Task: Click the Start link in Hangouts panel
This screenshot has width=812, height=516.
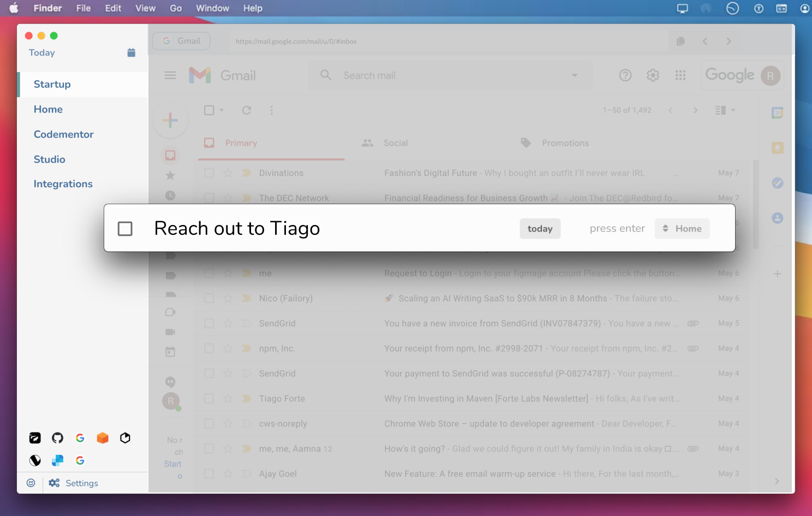Action: pos(172,464)
